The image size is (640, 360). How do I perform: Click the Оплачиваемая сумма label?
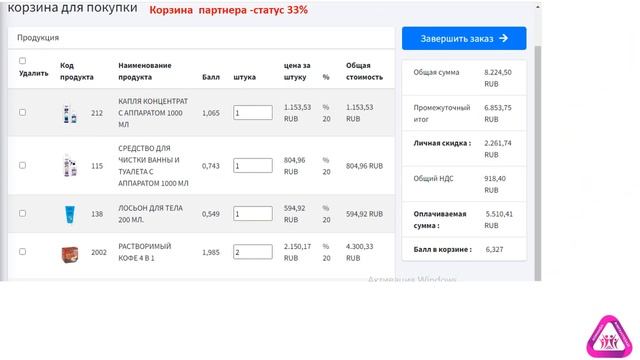pyautogui.click(x=440, y=220)
